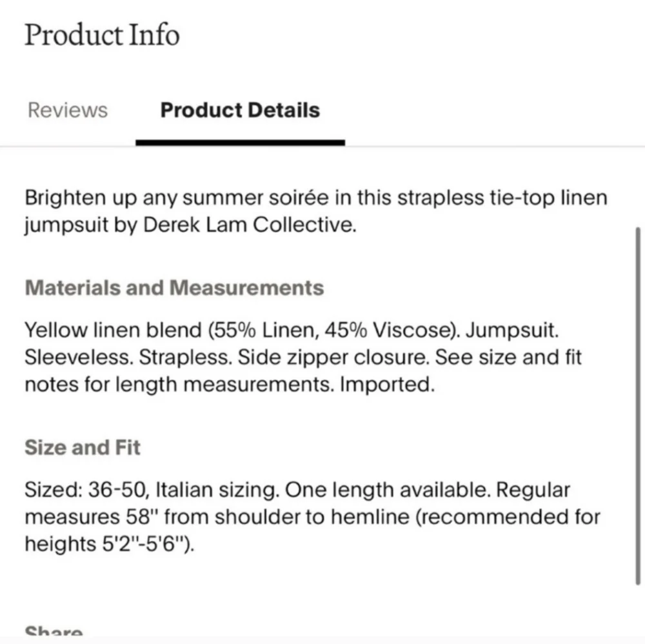Click the 'See size and fit' notes text
This screenshot has height=644, width=645.
(x=508, y=357)
